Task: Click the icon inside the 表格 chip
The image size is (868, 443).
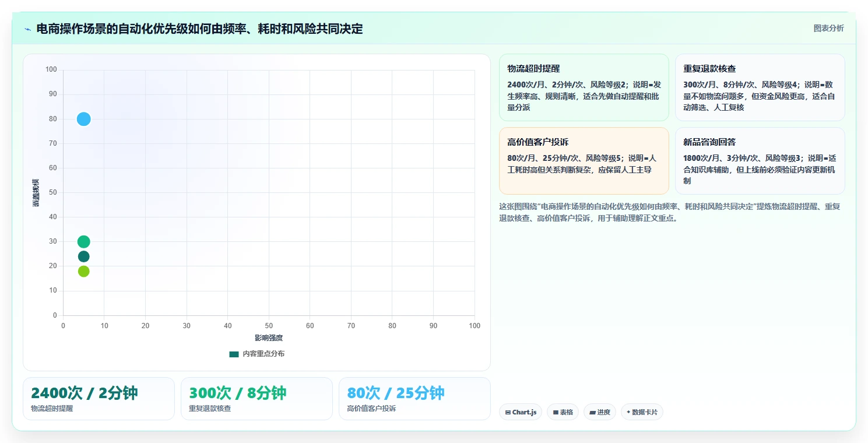Action: [556, 412]
